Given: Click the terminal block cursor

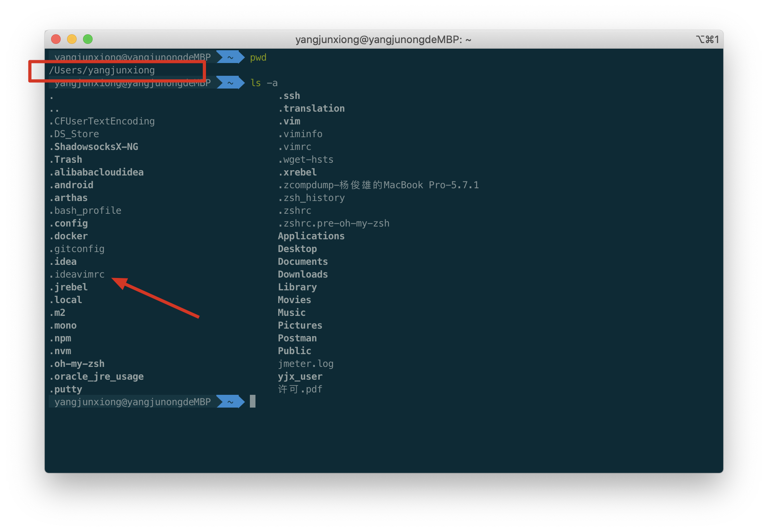Looking at the screenshot, I should (x=253, y=401).
